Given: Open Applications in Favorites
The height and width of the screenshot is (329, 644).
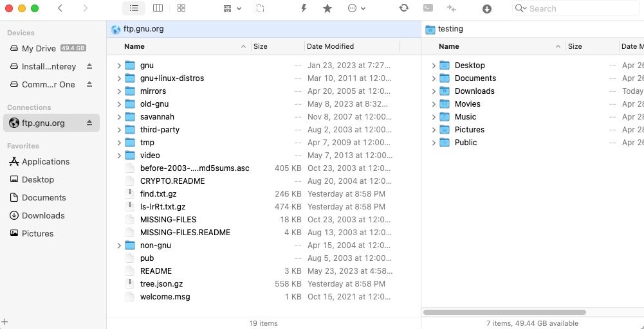Looking at the screenshot, I should coord(51,162).
